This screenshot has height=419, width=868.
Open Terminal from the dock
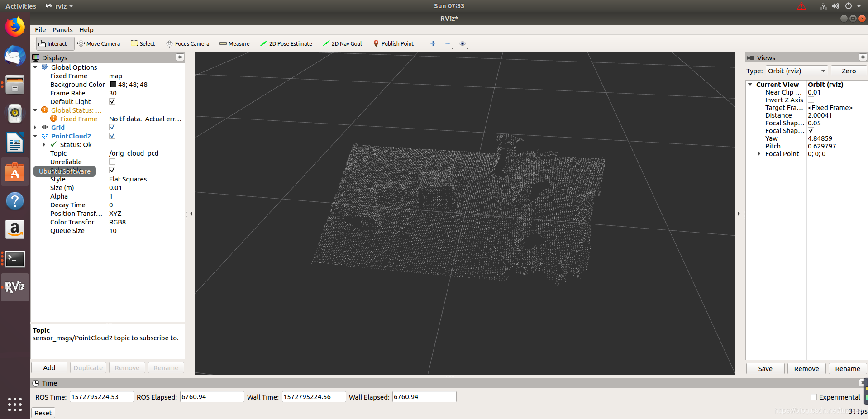point(15,259)
